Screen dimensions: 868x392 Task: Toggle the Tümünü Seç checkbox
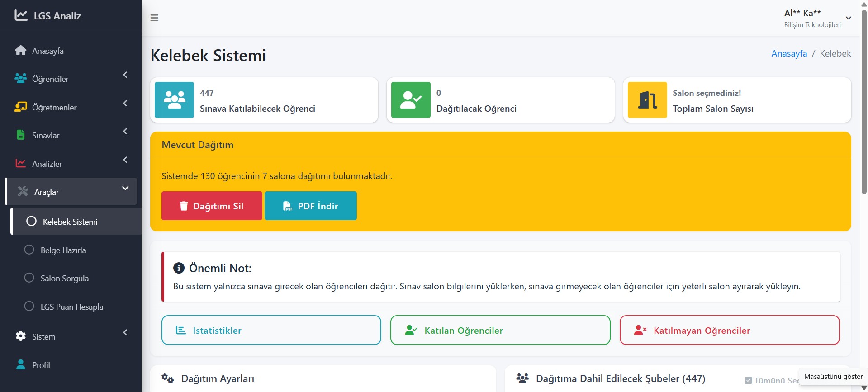click(748, 380)
